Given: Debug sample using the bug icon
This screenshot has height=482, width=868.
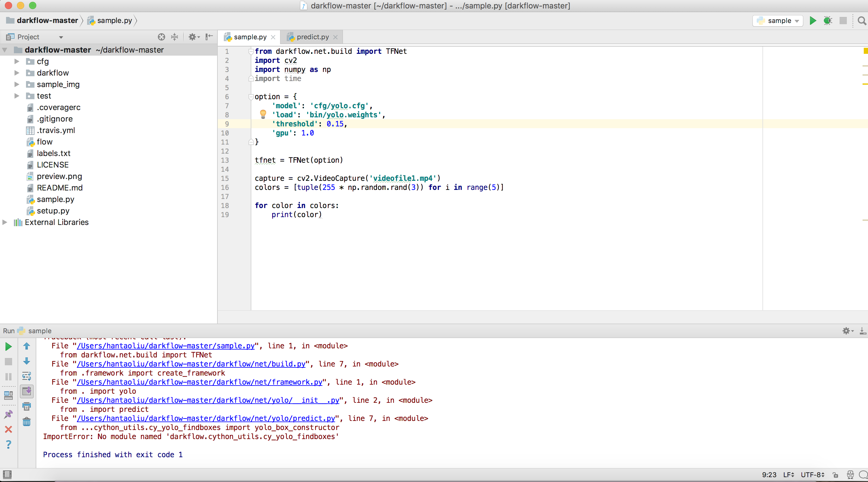Looking at the screenshot, I should pos(828,21).
